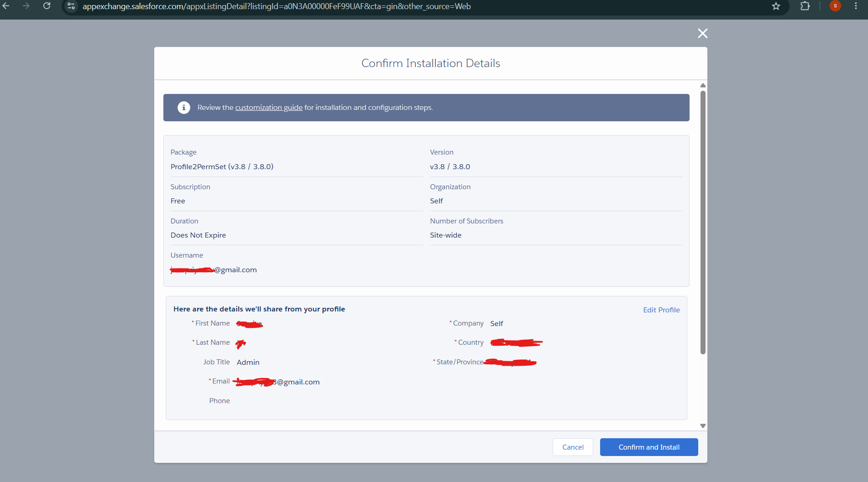Open Chrome three-dot menu
868x482 pixels.
pos(856,6)
